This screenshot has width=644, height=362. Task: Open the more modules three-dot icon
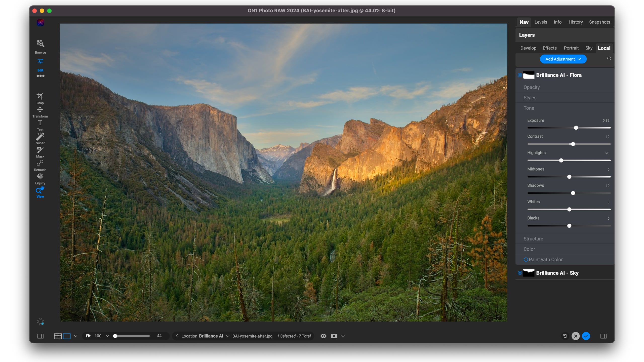[40, 76]
